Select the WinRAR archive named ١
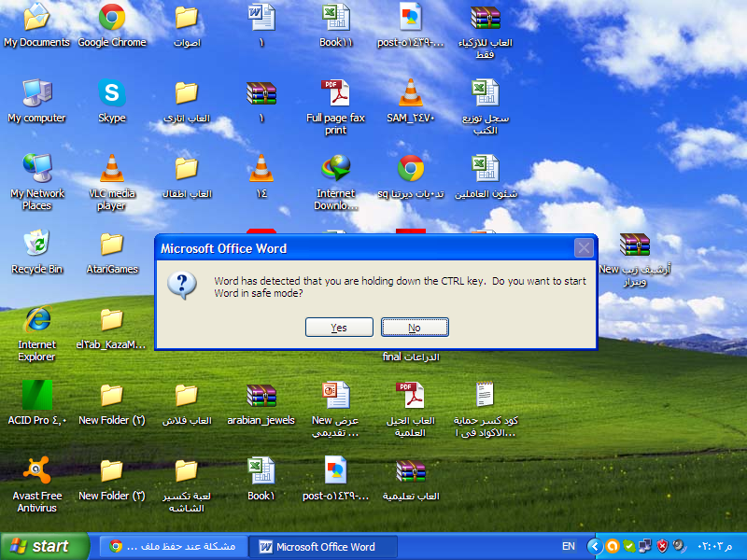The image size is (747, 560). point(261,101)
